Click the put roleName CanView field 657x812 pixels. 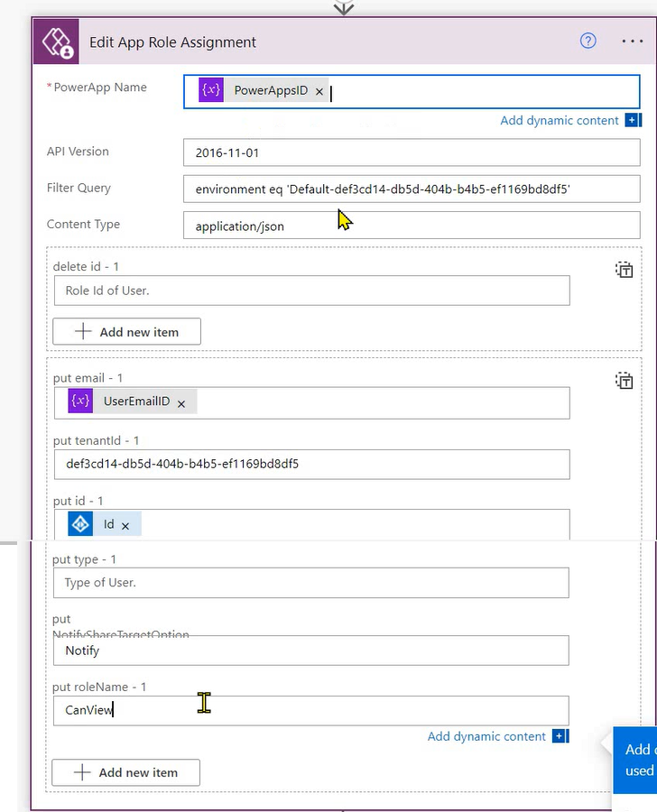[x=310, y=711]
